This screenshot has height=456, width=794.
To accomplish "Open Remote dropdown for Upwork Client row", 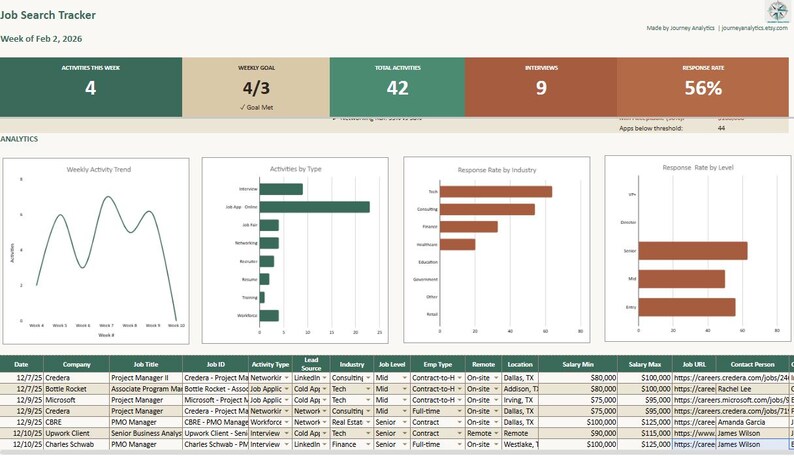I will tap(496, 434).
